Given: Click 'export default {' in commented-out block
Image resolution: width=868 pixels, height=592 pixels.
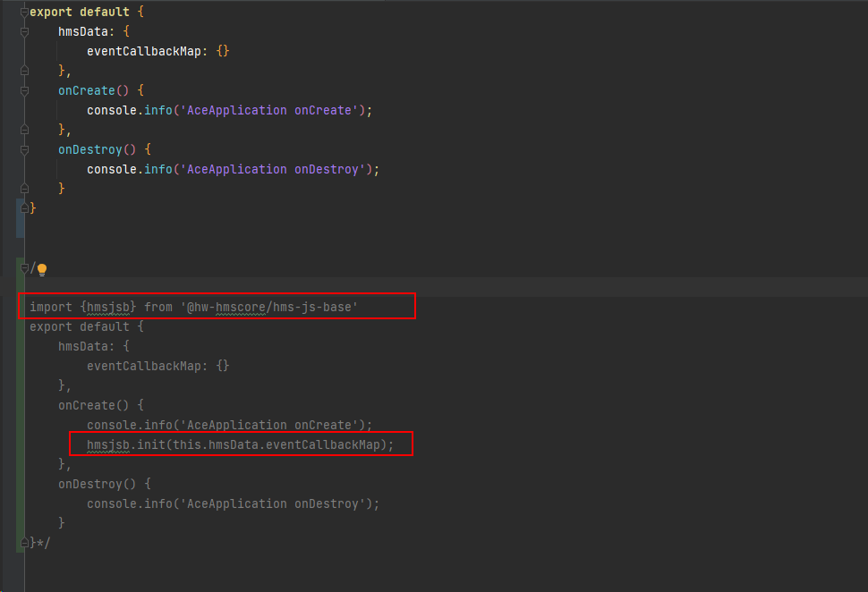Looking at the screenshot, I should (x=87, y=327).
